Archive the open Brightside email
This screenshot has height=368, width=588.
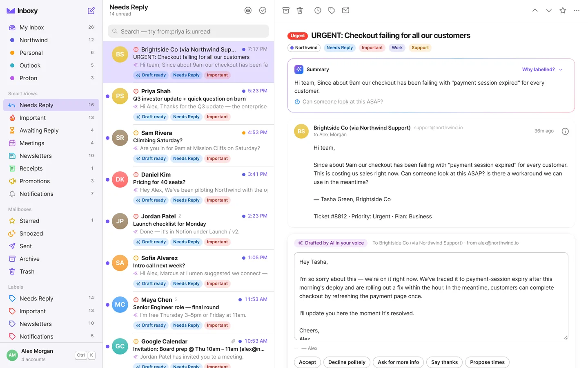pos(286,10)
